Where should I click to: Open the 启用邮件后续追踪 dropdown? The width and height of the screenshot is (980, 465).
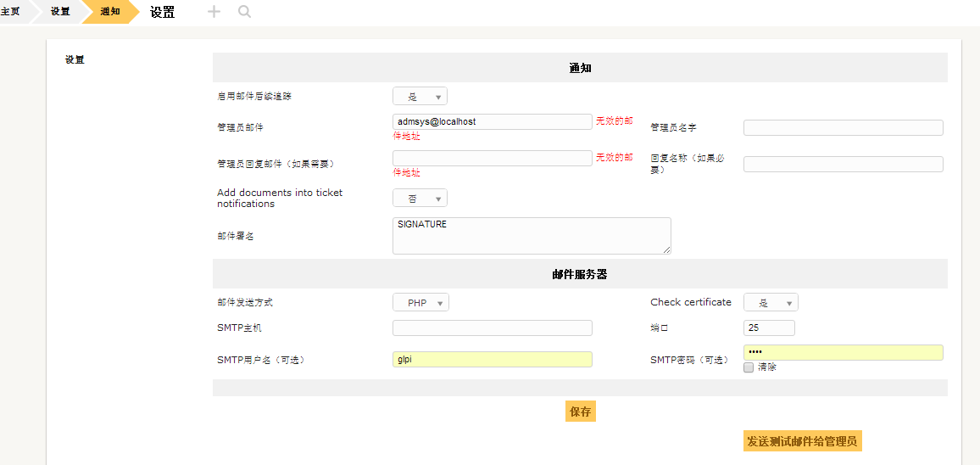(420, 97)
